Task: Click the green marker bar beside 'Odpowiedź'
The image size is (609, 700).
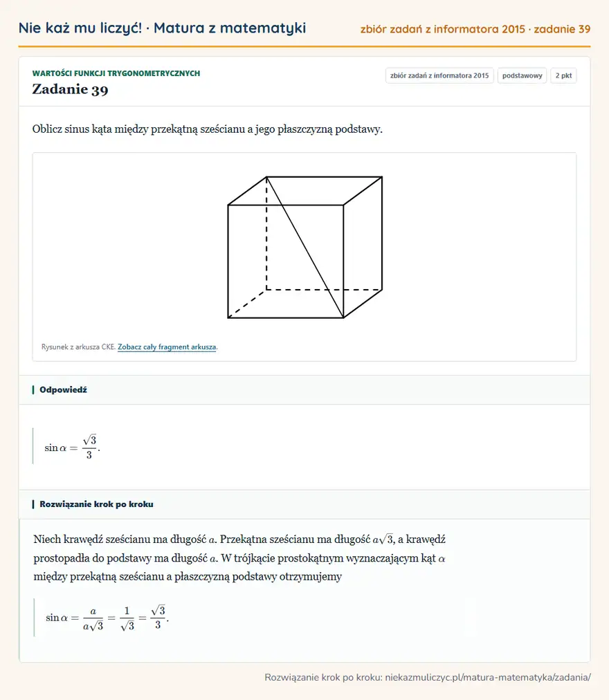Action: pyautogui.click(x=33, y=389)
